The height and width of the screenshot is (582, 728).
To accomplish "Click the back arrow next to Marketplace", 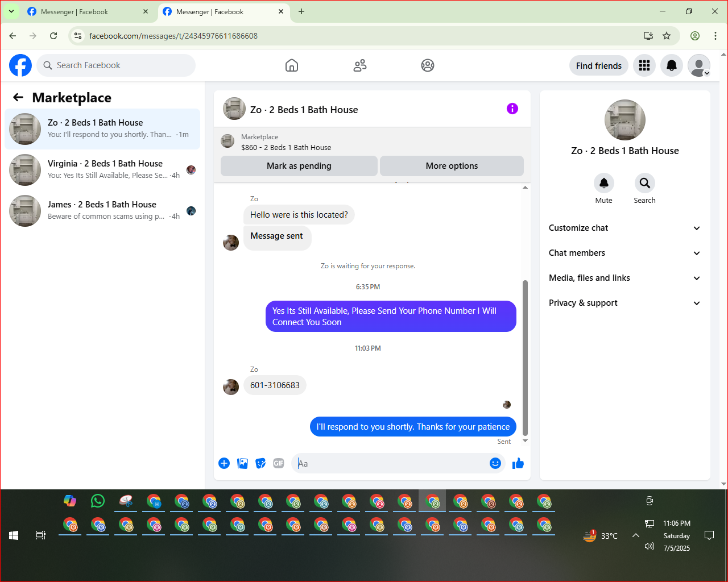I will click(x=18, y=97).
